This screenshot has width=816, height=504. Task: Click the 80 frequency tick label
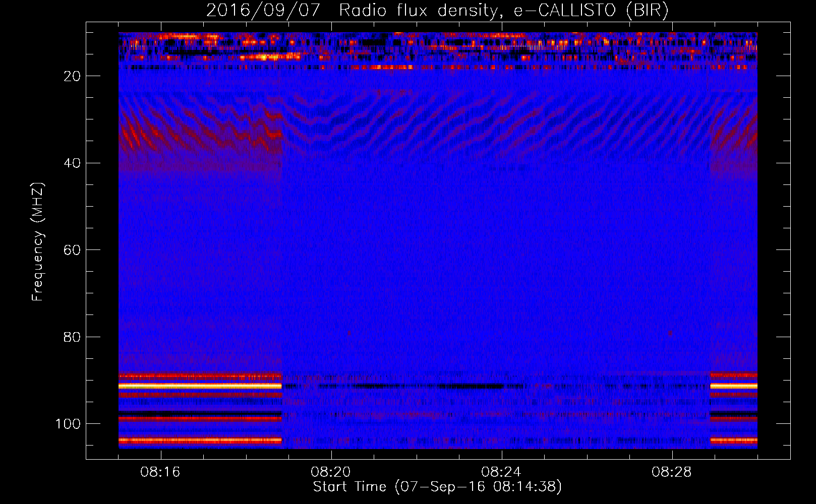pos(72,337)
